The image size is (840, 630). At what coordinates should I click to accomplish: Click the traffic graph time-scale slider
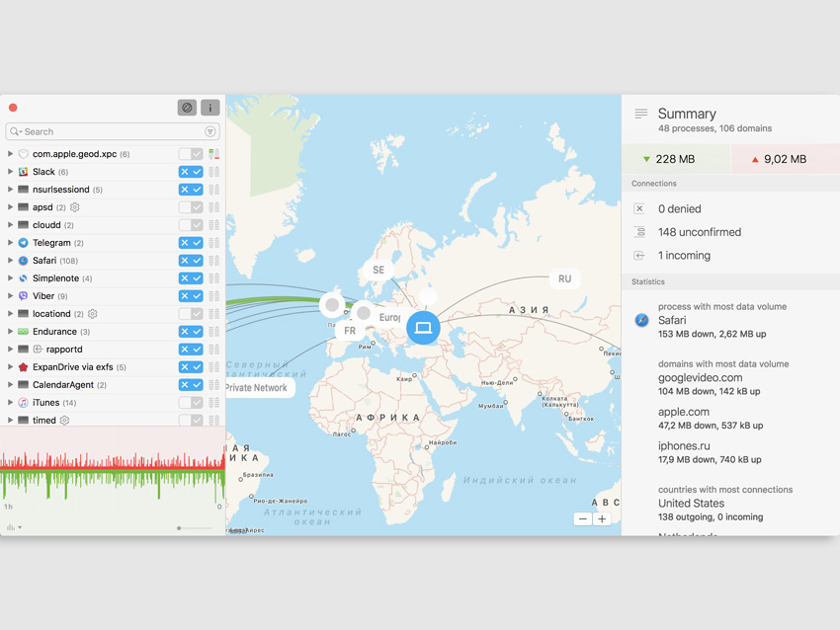coord(194,528)
